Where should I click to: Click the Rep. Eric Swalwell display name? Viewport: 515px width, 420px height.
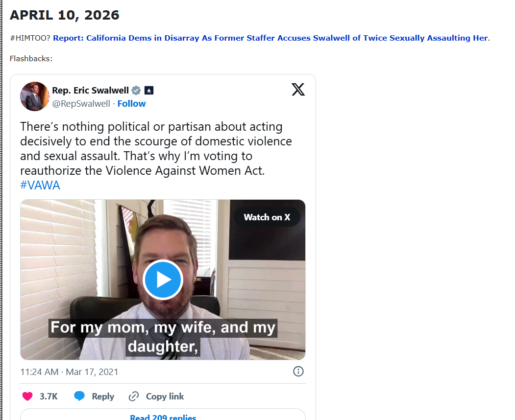[x=90, y=91]
